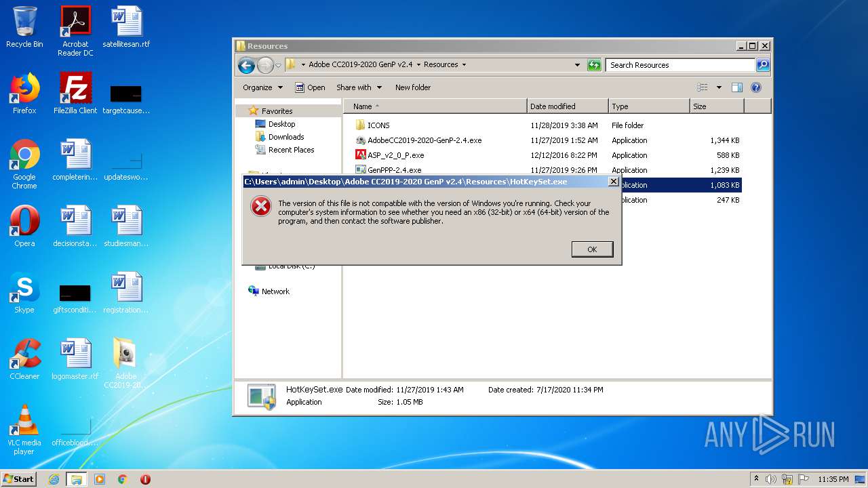Screen dimensions: 868x488
Task: Open Chrome from taskbar
Action: [x=122, y=479]
